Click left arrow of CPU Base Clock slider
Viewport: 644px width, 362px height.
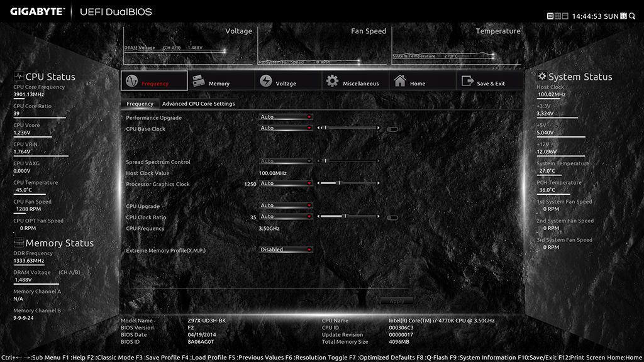[318, 128]
